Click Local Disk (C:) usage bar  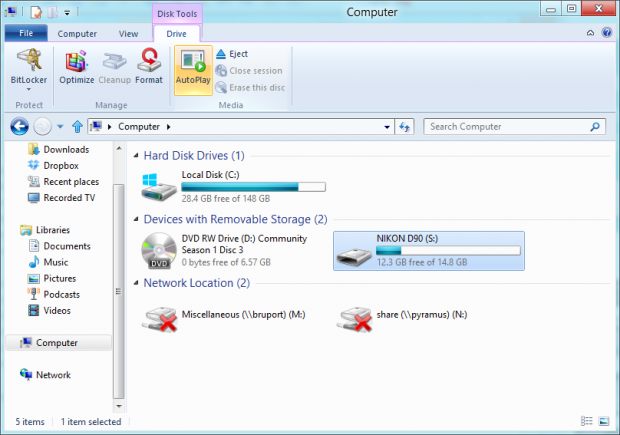tap(253, 187)
